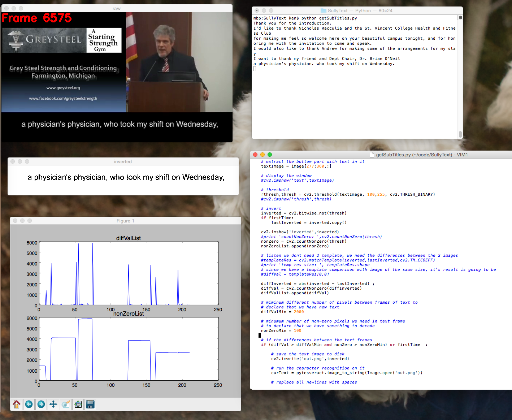Click the cv2.threshold code line
The height and width of the screenshot is (420, 512).
tap(348, 194)
